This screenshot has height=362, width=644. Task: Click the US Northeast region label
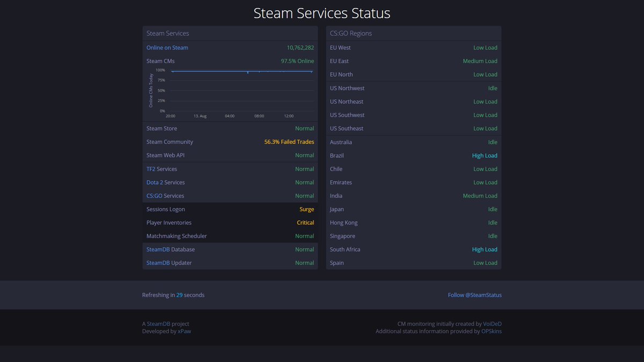[347, 102]
